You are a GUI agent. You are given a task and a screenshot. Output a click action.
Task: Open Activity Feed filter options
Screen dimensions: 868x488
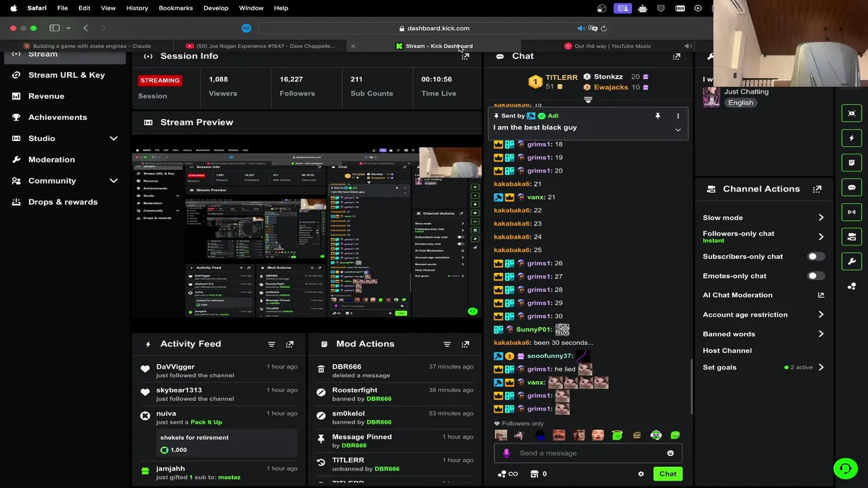tap(271, 344)
